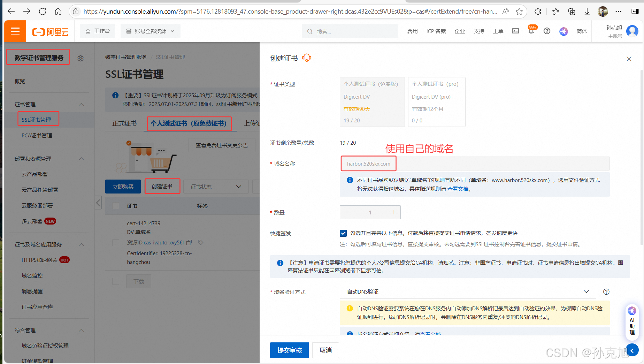Open 工单 in top navigation
This screenshot has height=364, width=644.
pyautogui.click(x=498, y=31)
